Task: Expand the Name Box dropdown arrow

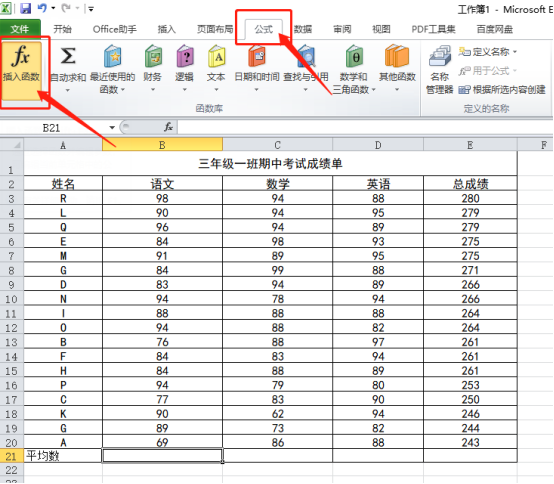Action: coord(112,128)
